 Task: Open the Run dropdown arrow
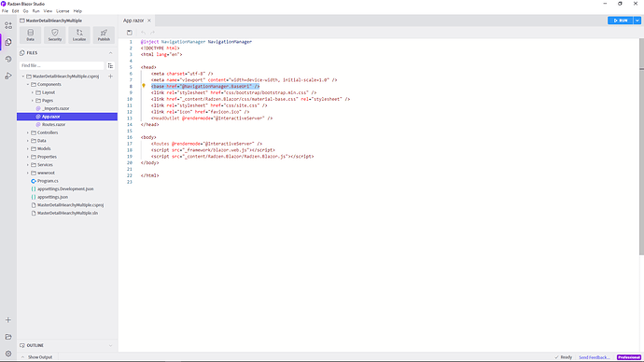pyautogui.click(x=637, y=21)
